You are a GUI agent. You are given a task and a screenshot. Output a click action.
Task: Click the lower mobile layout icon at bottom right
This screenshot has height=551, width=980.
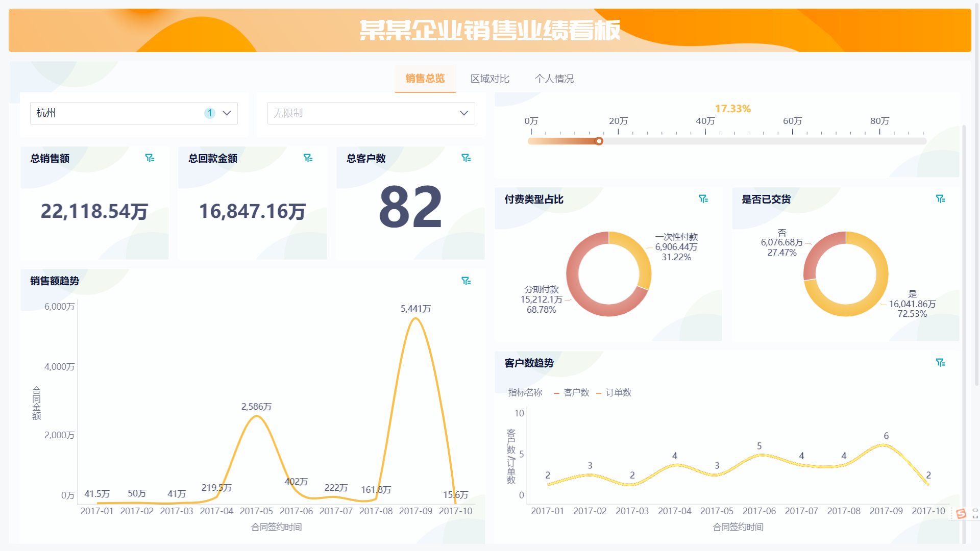(975, 517)
